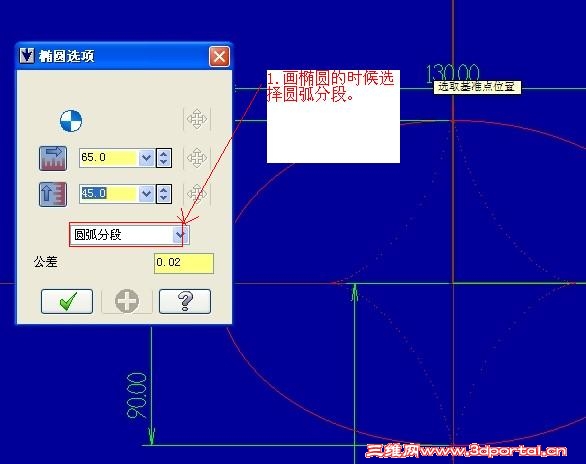586x464 pixels.
Task: Open the 圆弧分段 type dropdown
Action: coord(181,235)
